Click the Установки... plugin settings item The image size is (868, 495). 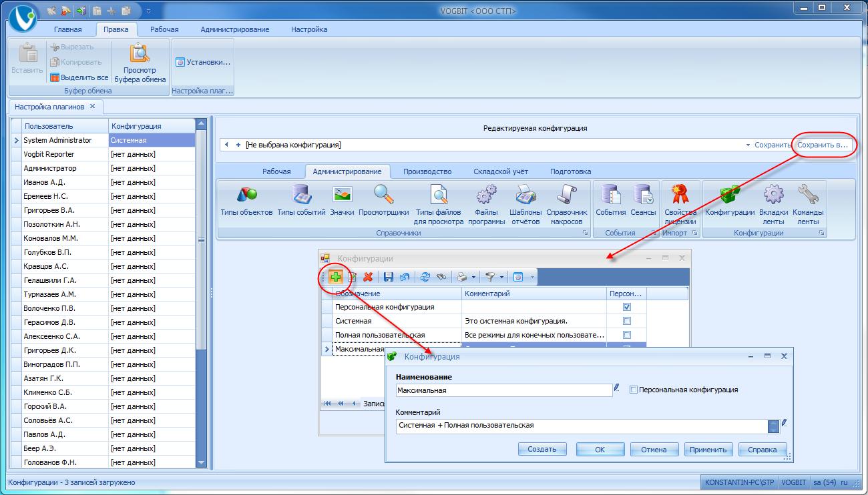(x=203, y=62)
